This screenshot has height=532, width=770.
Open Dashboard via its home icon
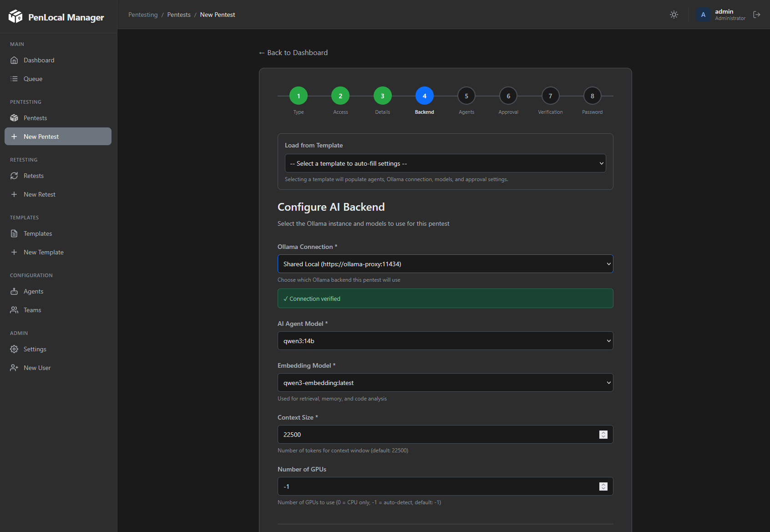14,60
